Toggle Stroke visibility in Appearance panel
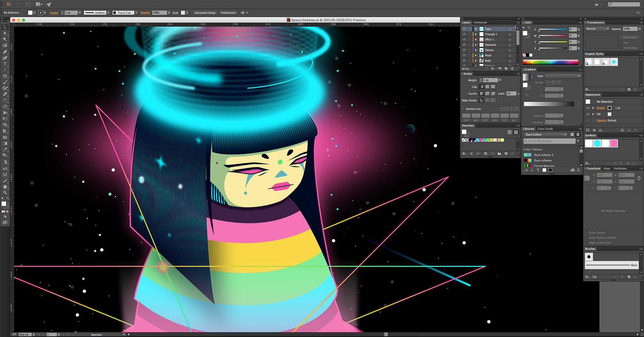The height and width of the screenshot is (337, 644). tap(588, 108)
